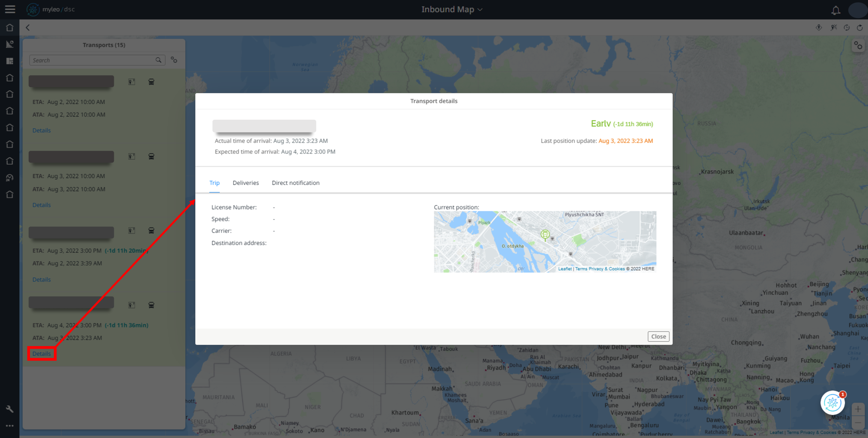868x438 pixels.
Task: Open transport list settings gears icon
Action: [174, 60]
